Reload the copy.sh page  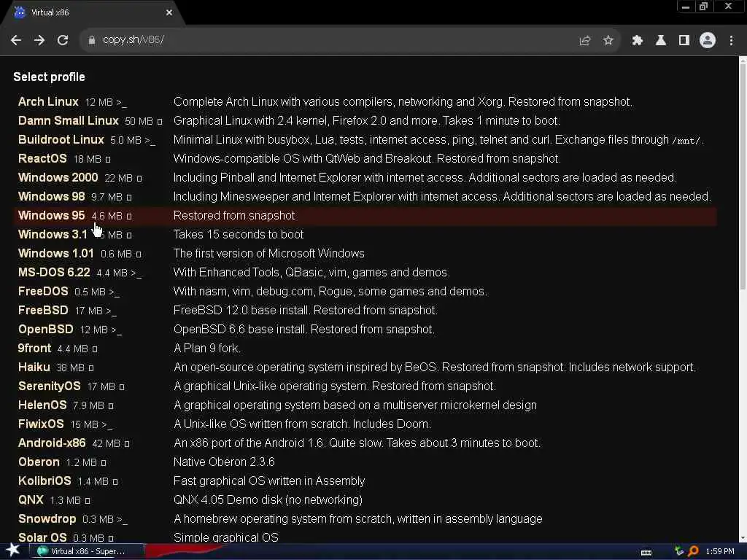coord(63,41)
